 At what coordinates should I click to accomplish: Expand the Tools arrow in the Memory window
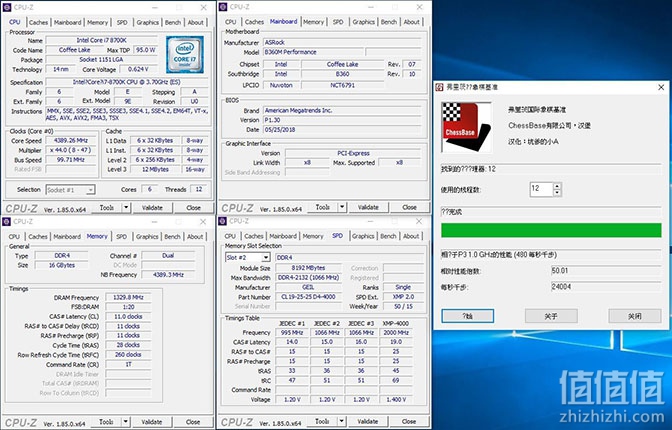pyautogui.click(x=126, y=422)
